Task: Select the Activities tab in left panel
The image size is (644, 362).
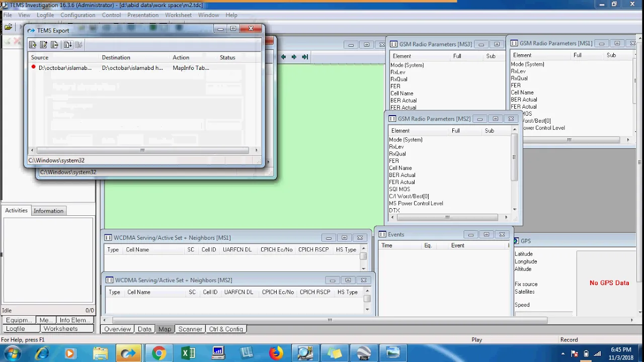Action: tap(16, 210)
